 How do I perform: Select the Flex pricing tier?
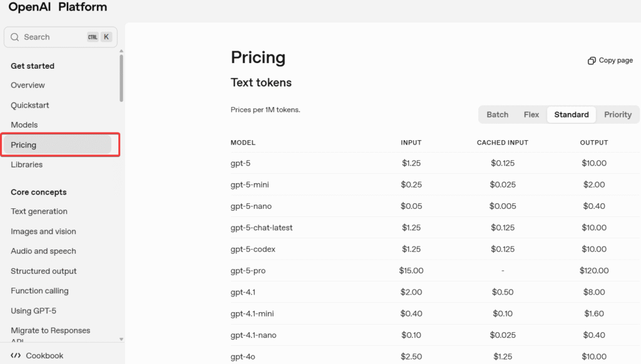[x=531, y=114]
